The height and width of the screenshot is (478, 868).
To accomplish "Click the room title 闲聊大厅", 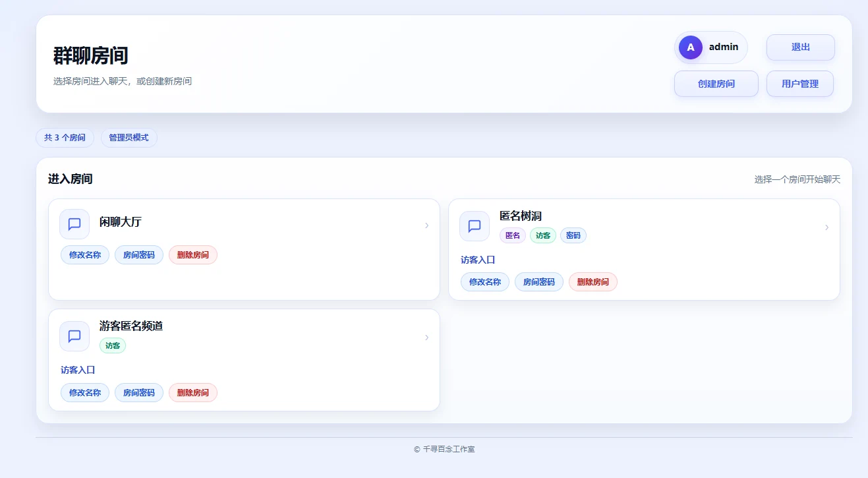I will [x=121, y=222].
